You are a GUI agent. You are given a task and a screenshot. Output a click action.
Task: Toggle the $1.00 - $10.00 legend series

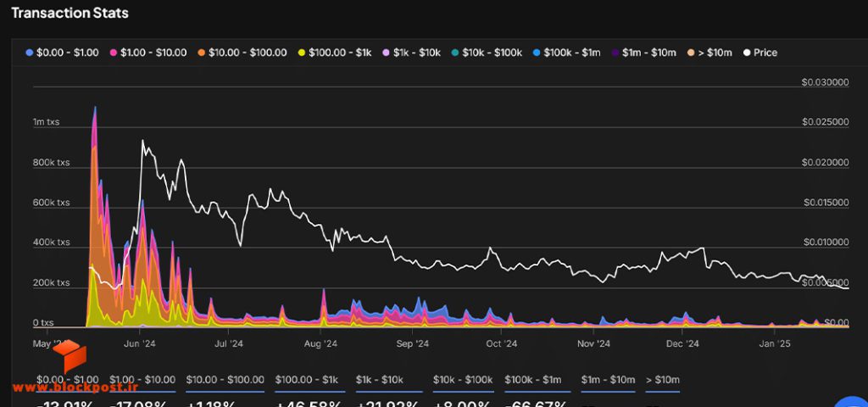(x=148, y=53)
